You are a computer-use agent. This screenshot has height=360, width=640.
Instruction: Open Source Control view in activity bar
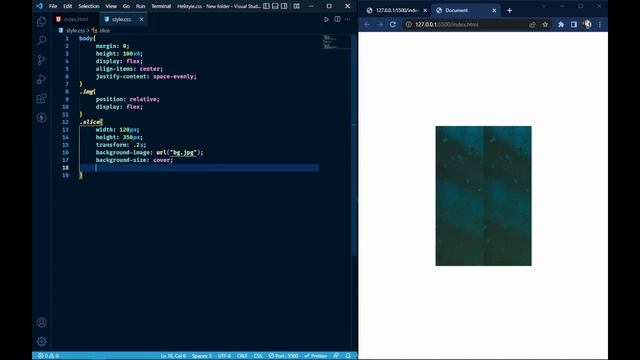(41, 60)
